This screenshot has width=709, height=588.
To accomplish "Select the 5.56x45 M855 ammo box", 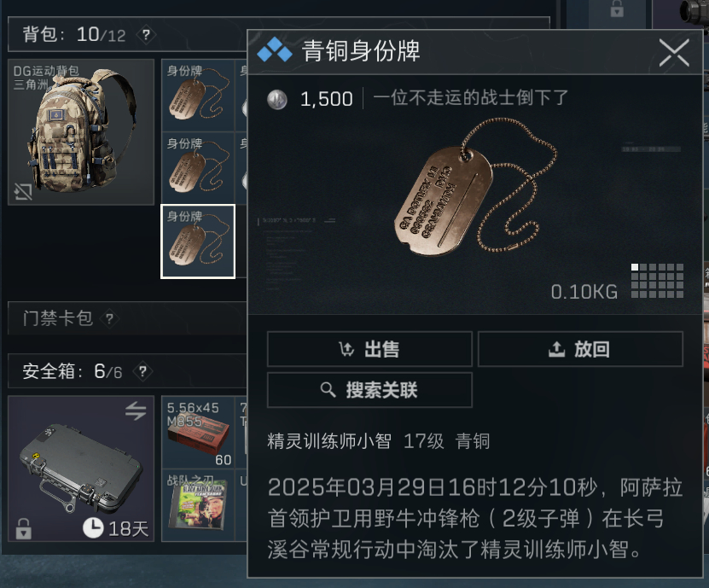I will tap(198, 433).
